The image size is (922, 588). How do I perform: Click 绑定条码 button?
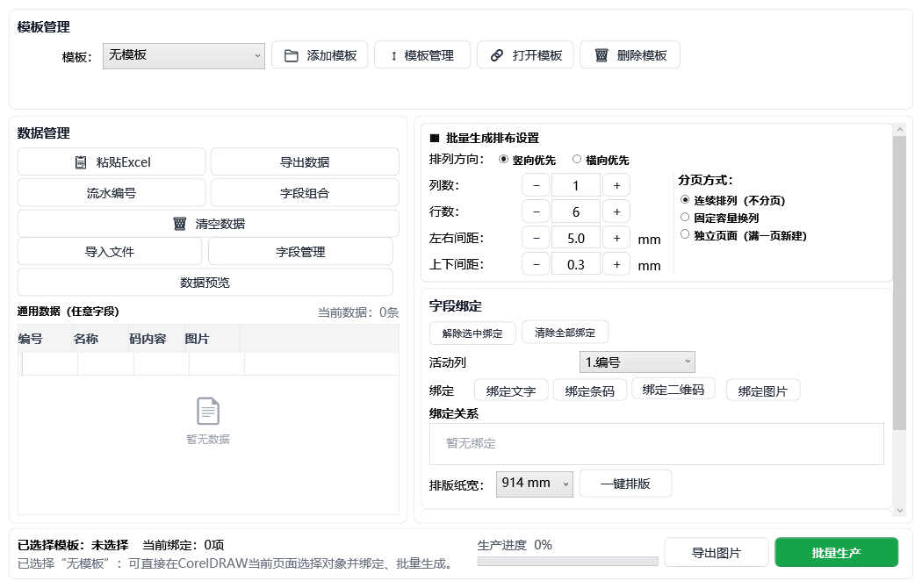590,391
